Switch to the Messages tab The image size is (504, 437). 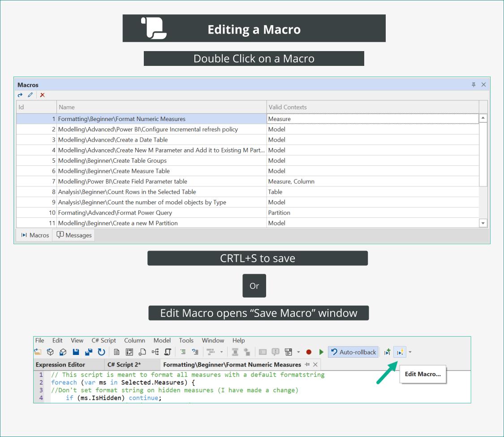click(73, 235)
